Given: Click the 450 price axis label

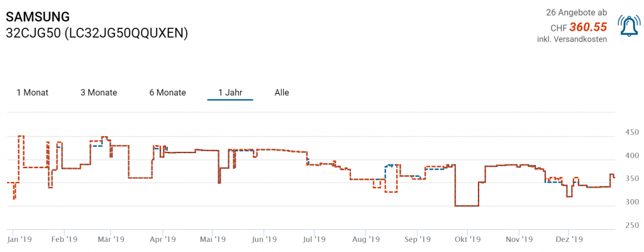Looking at the screenshot, I should pyautogui.click(x=631, y=132).
